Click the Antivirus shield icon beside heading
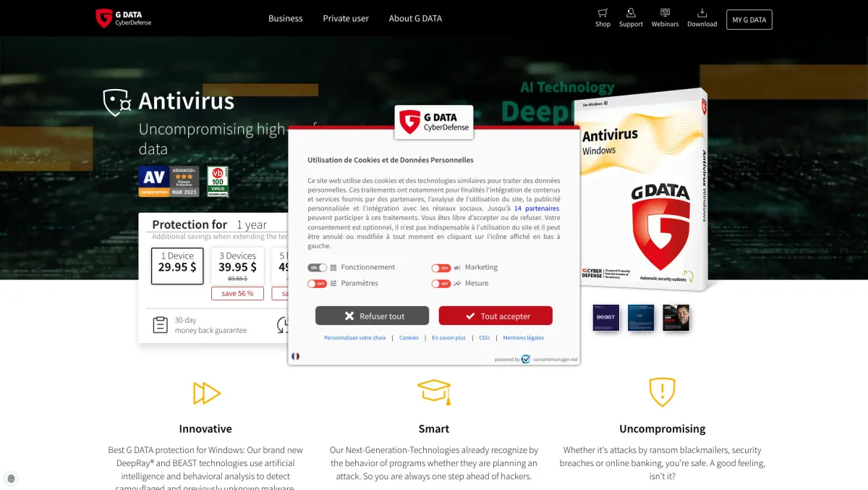Screen dimensions: 868x490 point(116,102)
